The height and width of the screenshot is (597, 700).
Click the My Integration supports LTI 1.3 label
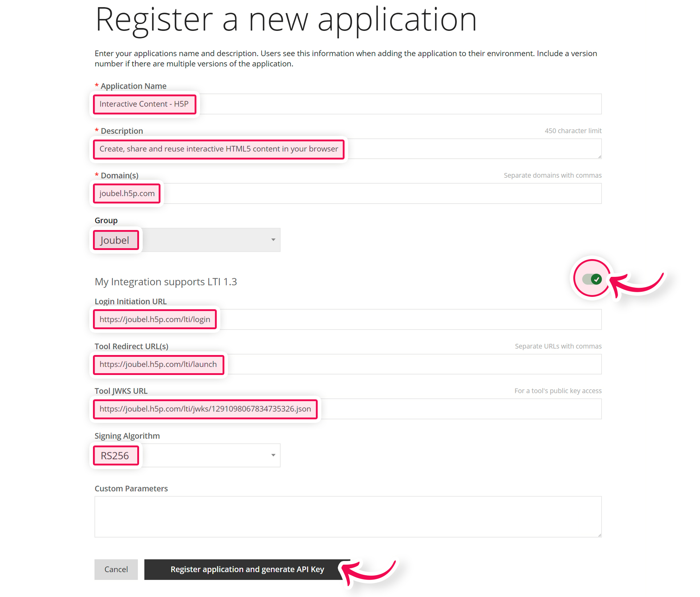click(166, 282)
